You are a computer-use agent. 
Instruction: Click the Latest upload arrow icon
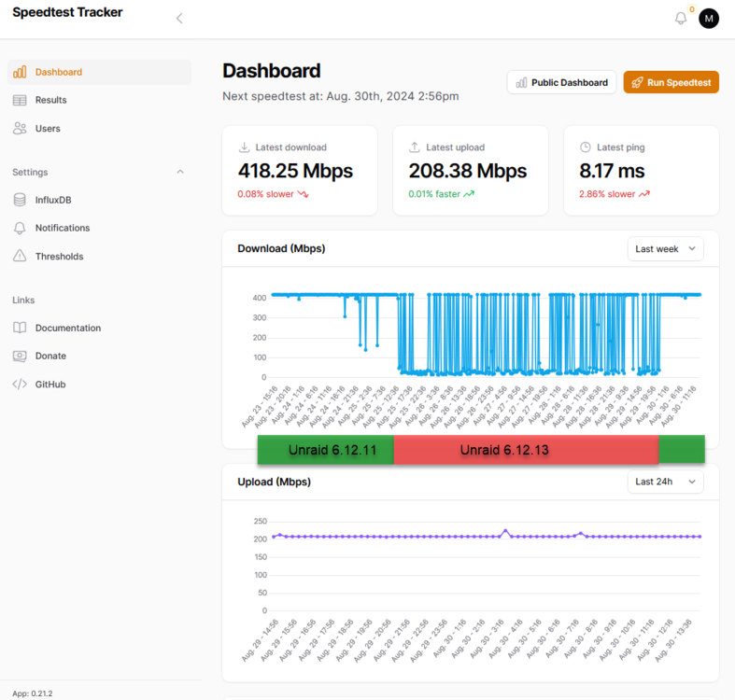click(415, 147)
